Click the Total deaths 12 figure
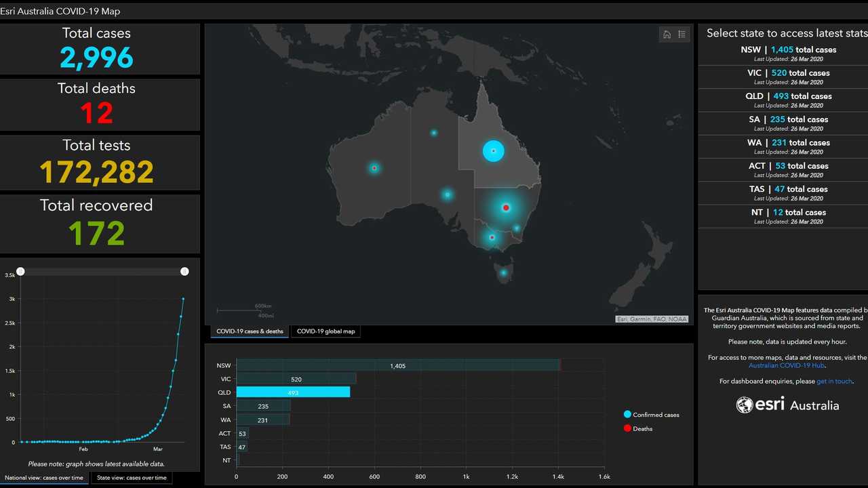 pyautogui.click(x=96, y=113)
